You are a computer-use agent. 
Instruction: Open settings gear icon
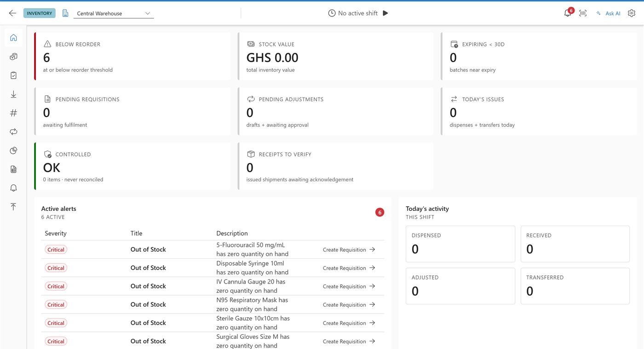point(632,13)
